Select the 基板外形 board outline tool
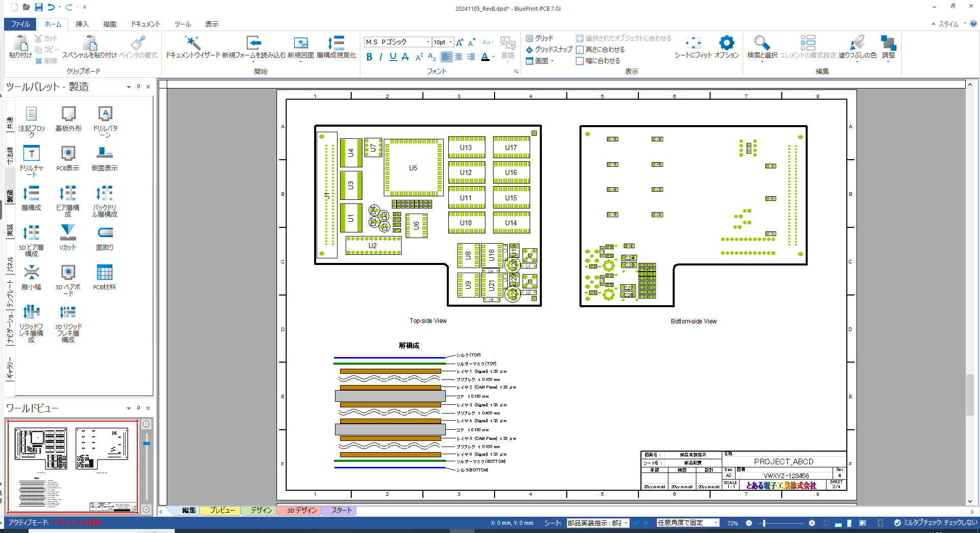The height and width of the screenshot is (533, 980). tap(68, 114)
